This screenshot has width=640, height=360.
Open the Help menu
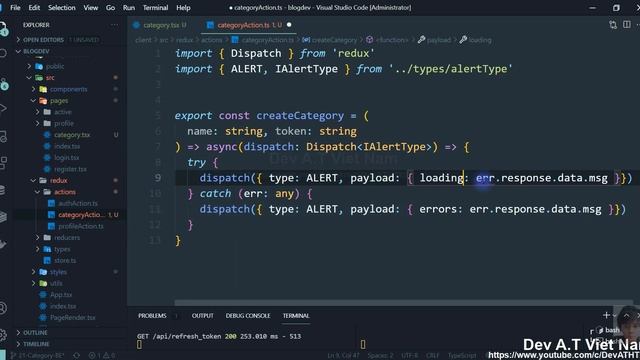(183, 8)
